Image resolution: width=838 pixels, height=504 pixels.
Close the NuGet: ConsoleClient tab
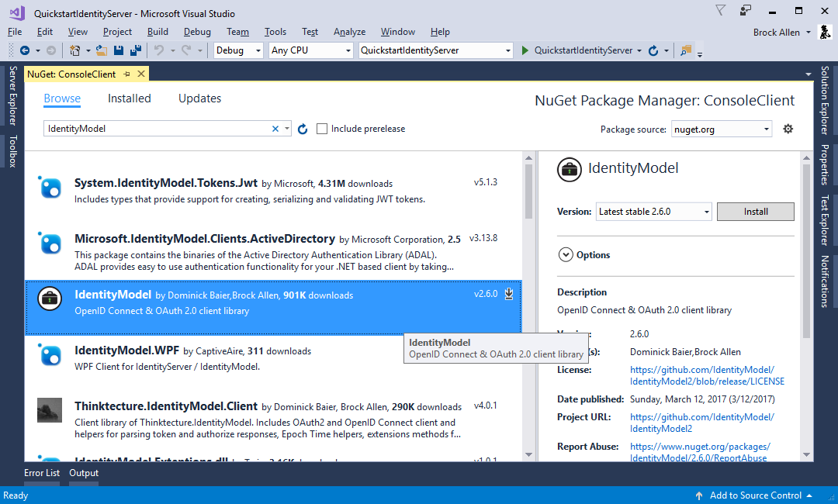tap(141, 74)
